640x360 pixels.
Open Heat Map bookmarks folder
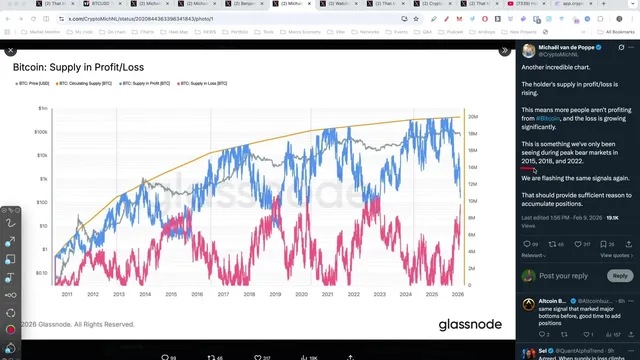click(174, 32)
